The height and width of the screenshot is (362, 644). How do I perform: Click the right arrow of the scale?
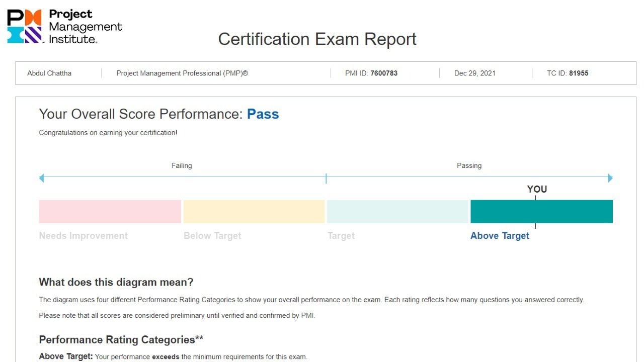tap(610, 178)
